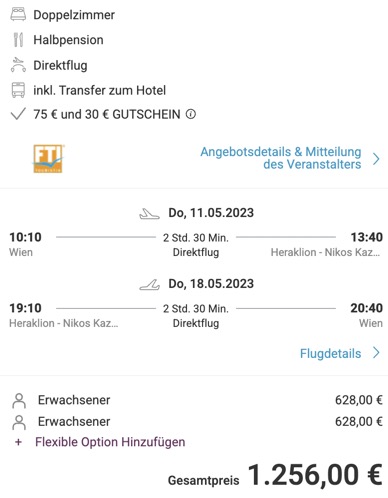The width and height of the screenshot is (388, 498).
Task: Expand the chevron next to Flugdetails
Action: pos(376,352)
